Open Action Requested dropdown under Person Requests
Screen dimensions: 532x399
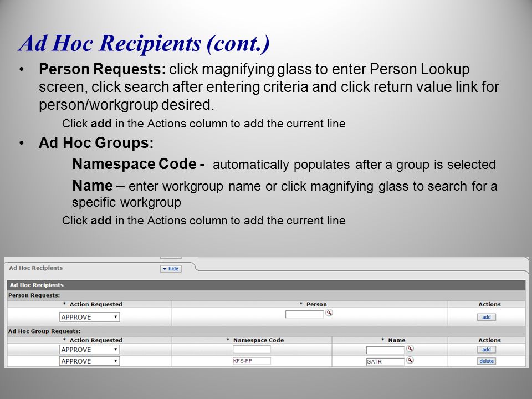click(89, 317)
